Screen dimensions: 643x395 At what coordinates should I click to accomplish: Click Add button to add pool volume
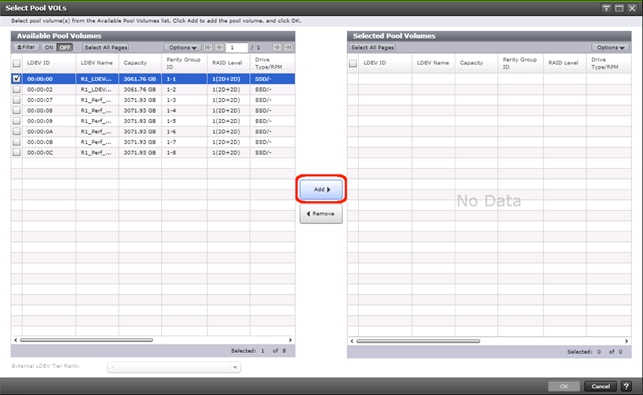(321, 189)
